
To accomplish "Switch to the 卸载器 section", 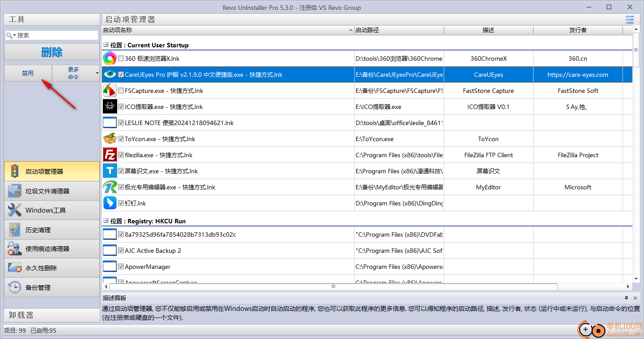I will [x=52, y=315].
